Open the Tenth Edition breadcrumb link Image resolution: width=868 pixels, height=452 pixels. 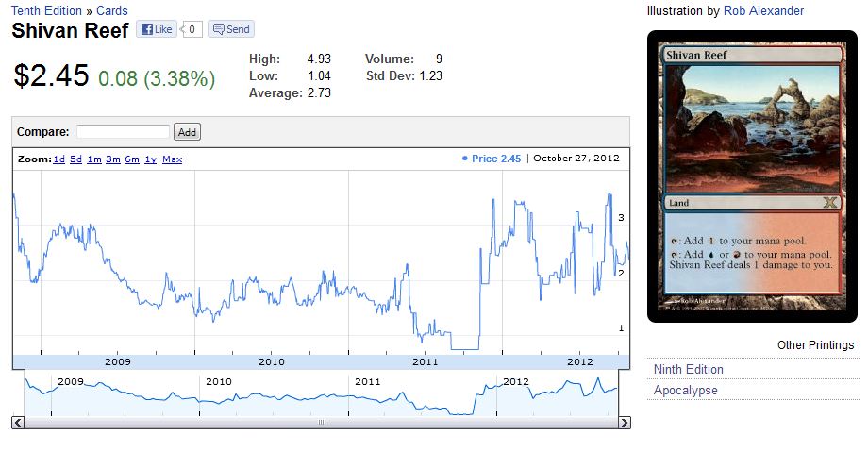[46, 11]
